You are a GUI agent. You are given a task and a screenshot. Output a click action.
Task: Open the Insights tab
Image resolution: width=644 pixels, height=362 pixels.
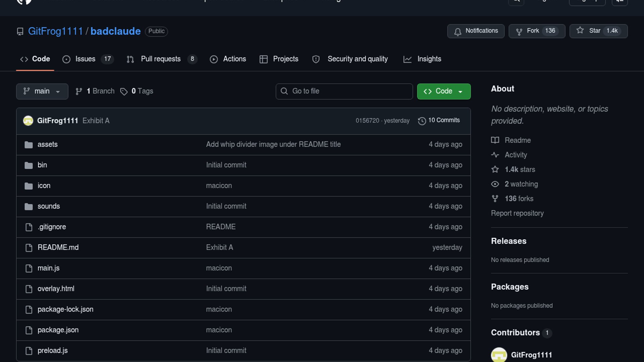click(429, 59)
